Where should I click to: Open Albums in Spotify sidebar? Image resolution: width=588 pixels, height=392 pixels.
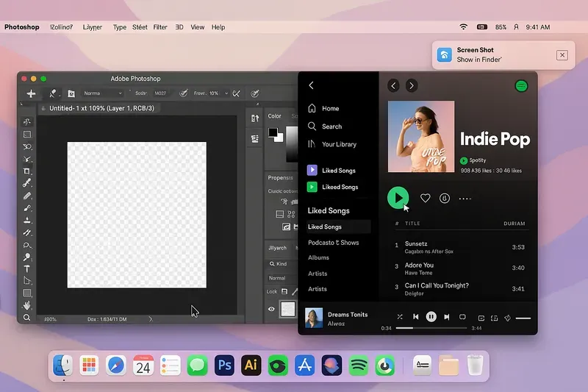click(x=318, y=257)
